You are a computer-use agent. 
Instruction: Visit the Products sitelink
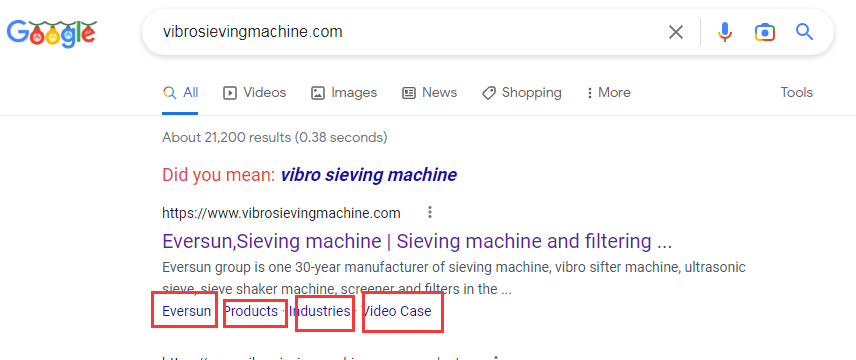click(x=251, y=311)
